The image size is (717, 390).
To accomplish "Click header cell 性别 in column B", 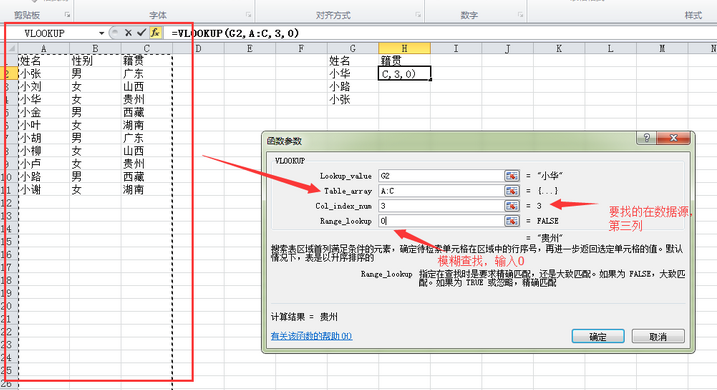I will [x=95, y=61].
